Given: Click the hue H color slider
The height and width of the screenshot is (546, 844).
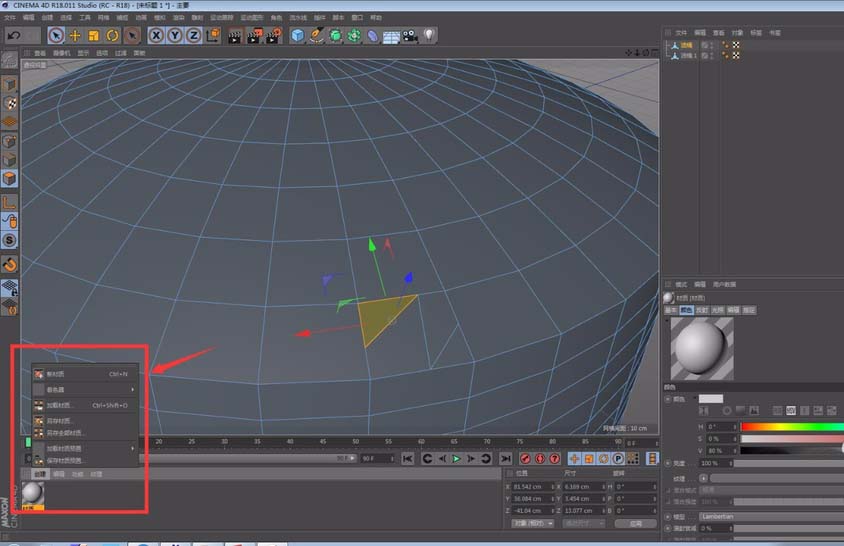Looking at the screenshot, I should pyautogui.click(x=790, y=427).
